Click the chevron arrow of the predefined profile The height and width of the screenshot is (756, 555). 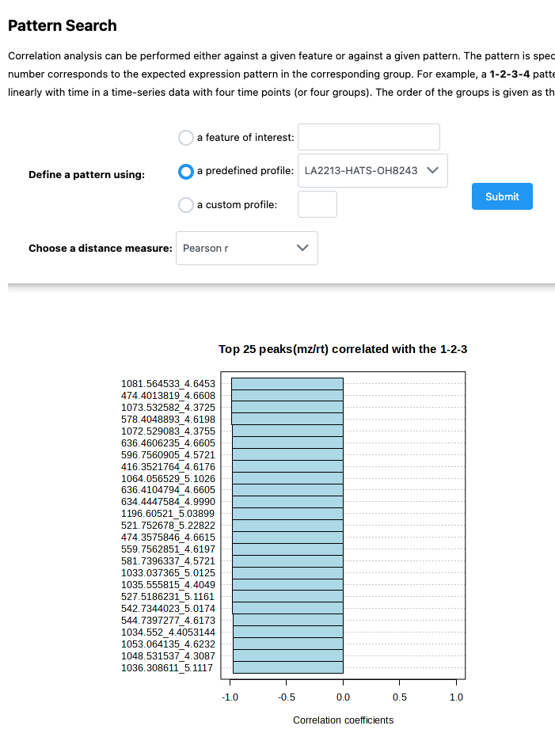point(432,170)
